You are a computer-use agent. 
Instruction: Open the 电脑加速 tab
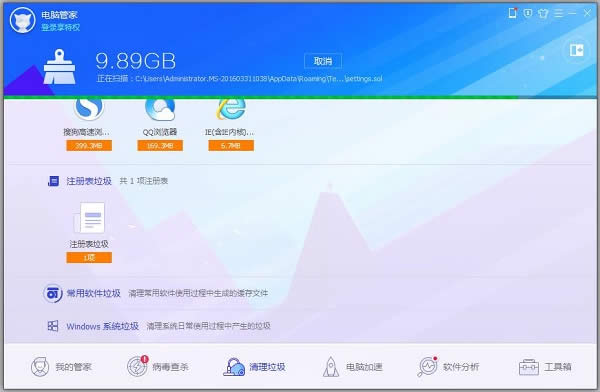(352, 367)
